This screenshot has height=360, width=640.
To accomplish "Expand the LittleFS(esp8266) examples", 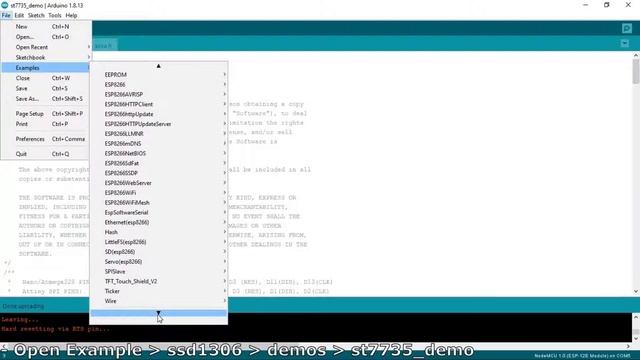I will [159, 242].
